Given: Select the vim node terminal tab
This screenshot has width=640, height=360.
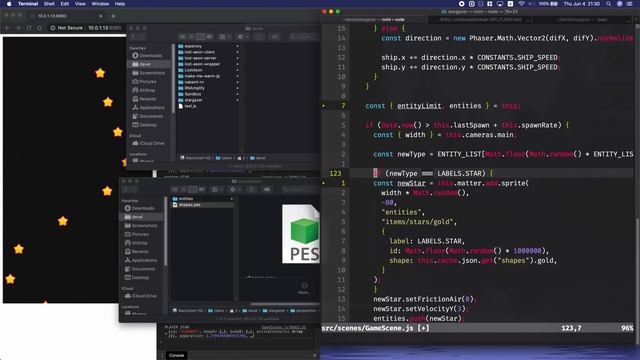Looking at the screenshot, I should 374,19.
